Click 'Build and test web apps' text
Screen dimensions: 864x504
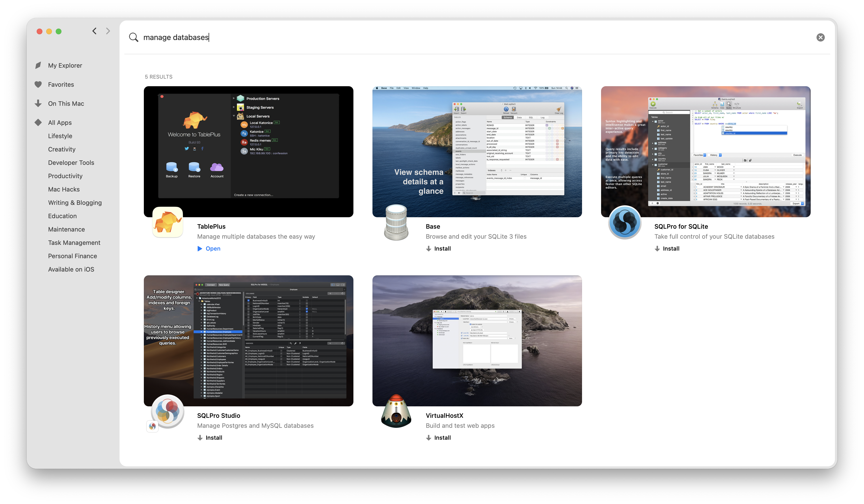[x=460, y=426]
